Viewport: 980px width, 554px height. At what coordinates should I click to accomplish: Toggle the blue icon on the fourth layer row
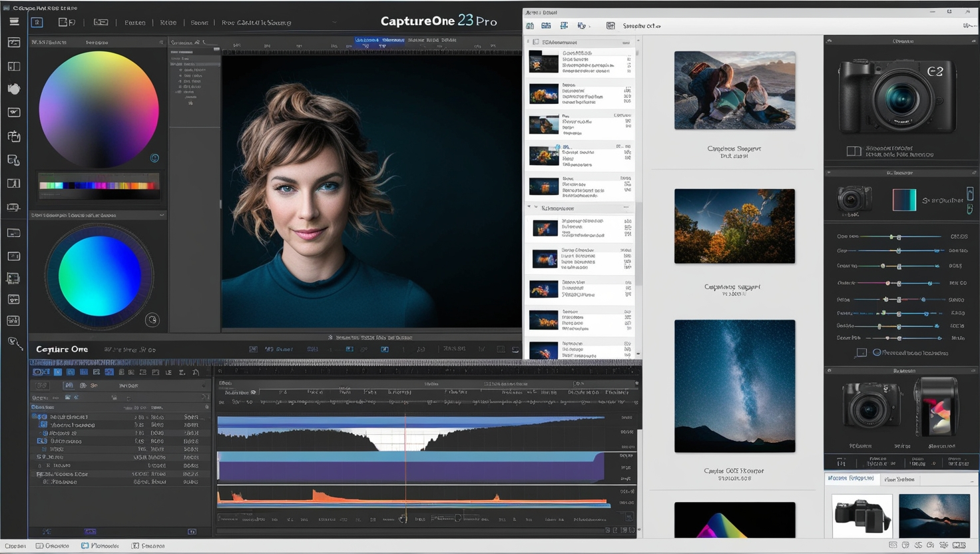tap(42, 441)
